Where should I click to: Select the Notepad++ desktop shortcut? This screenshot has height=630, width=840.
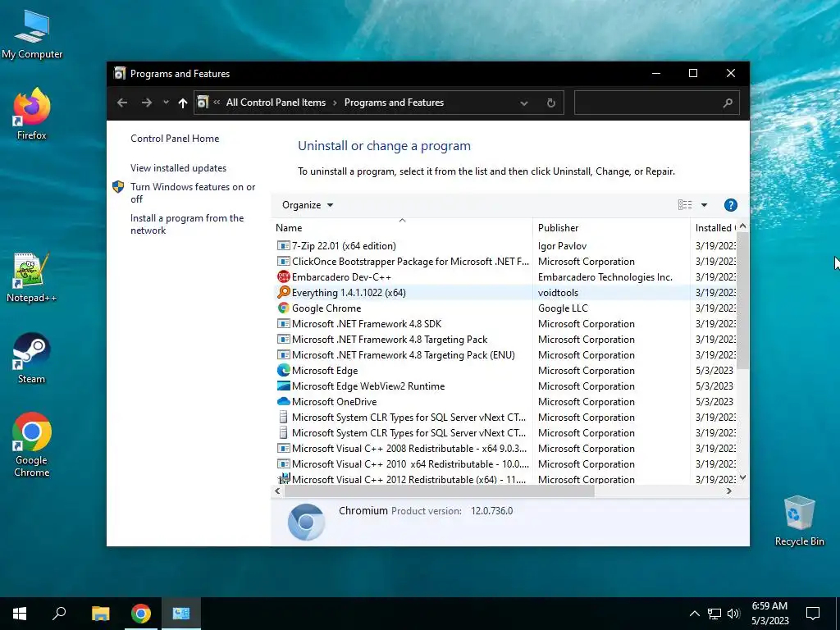pos(32,277)
